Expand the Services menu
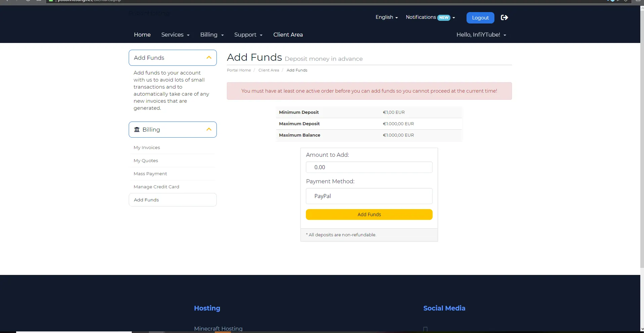This screenshot has width=644, height=333. tap(175, 35)
